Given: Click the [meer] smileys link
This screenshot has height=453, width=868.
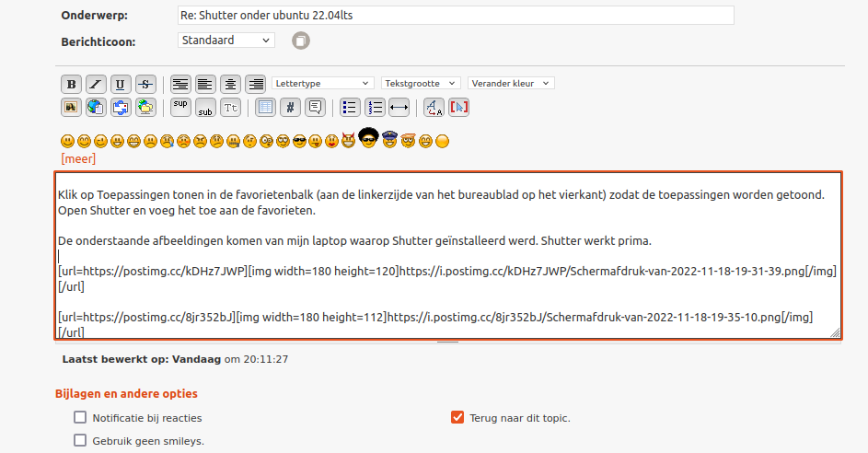Looking at the screenshot, I should pos(78,159).
